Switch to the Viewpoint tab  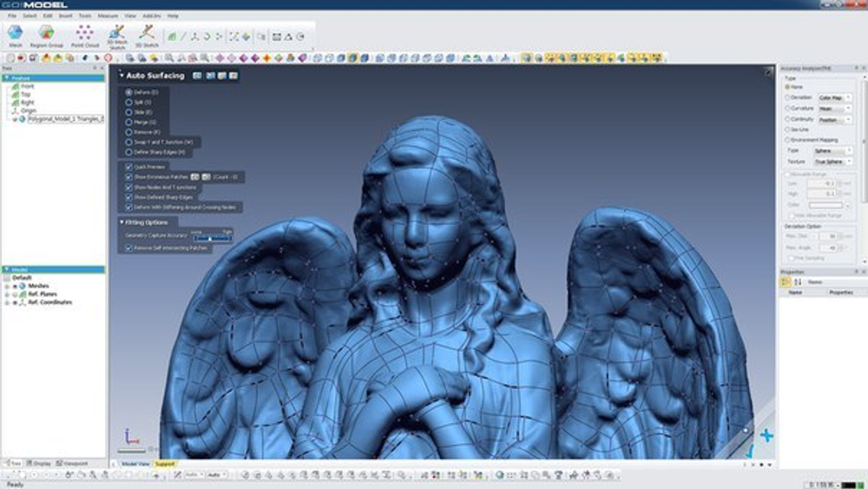tap(72, 464)
